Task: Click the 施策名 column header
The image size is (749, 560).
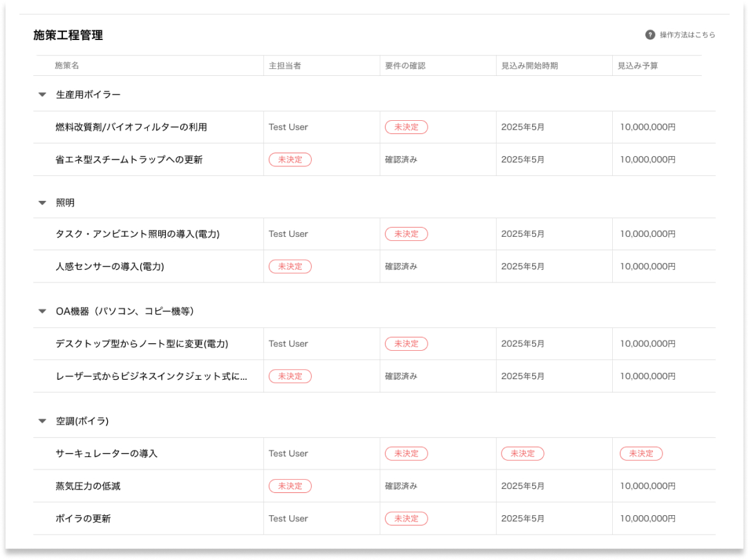Action: pyautogui.click(x=67, y=66)
